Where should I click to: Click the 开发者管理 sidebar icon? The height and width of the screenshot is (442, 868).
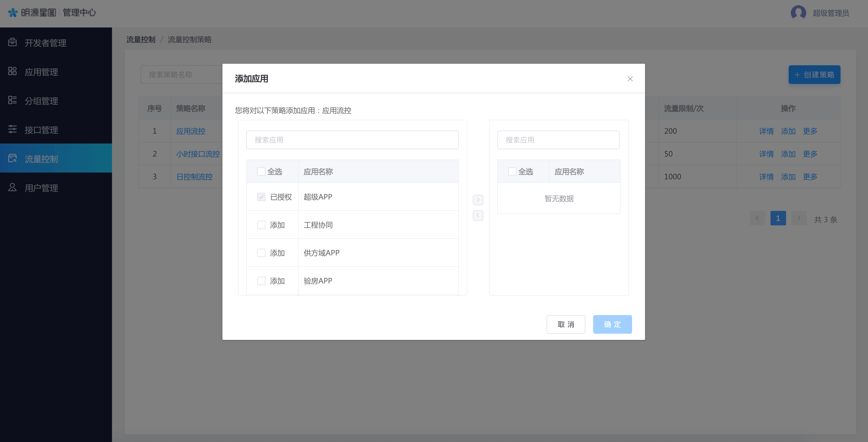[x=12, y=42]
